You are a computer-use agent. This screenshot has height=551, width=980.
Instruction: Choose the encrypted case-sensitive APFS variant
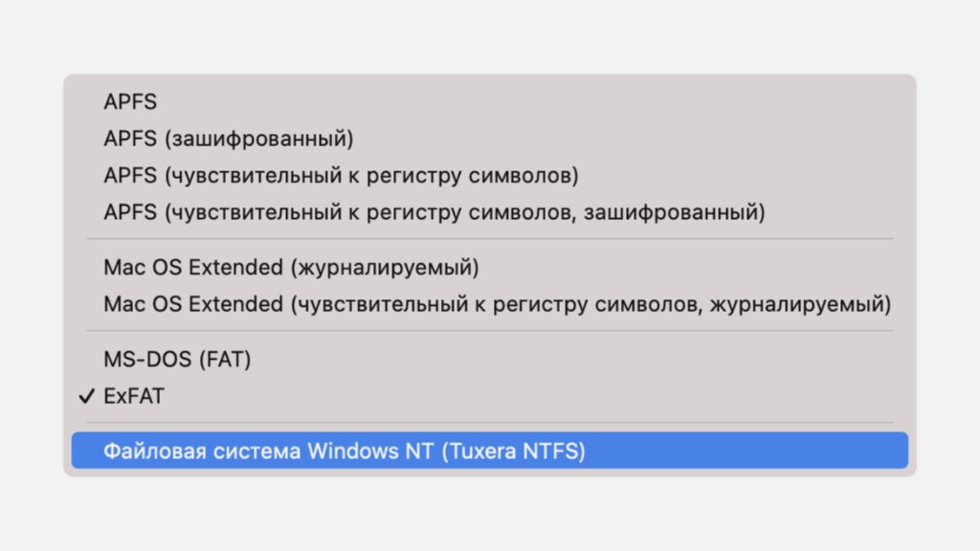(x=434, y=212)
